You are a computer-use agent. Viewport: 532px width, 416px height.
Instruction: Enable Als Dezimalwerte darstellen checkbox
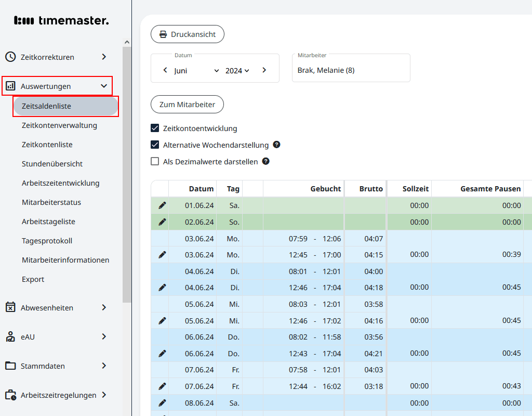155,161
